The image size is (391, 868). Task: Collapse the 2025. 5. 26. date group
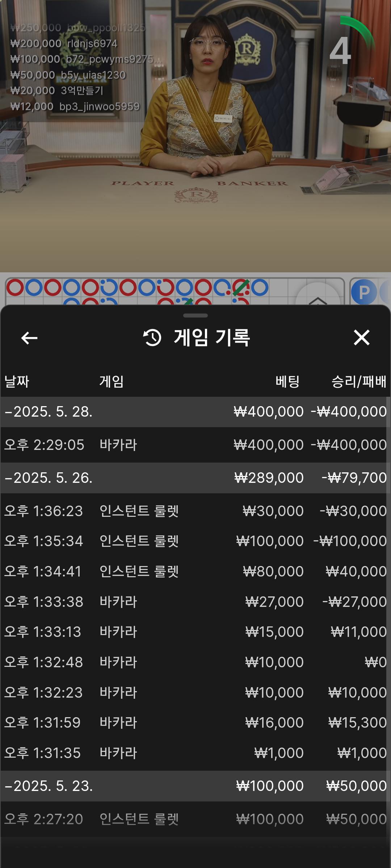(x=49, y=478)
